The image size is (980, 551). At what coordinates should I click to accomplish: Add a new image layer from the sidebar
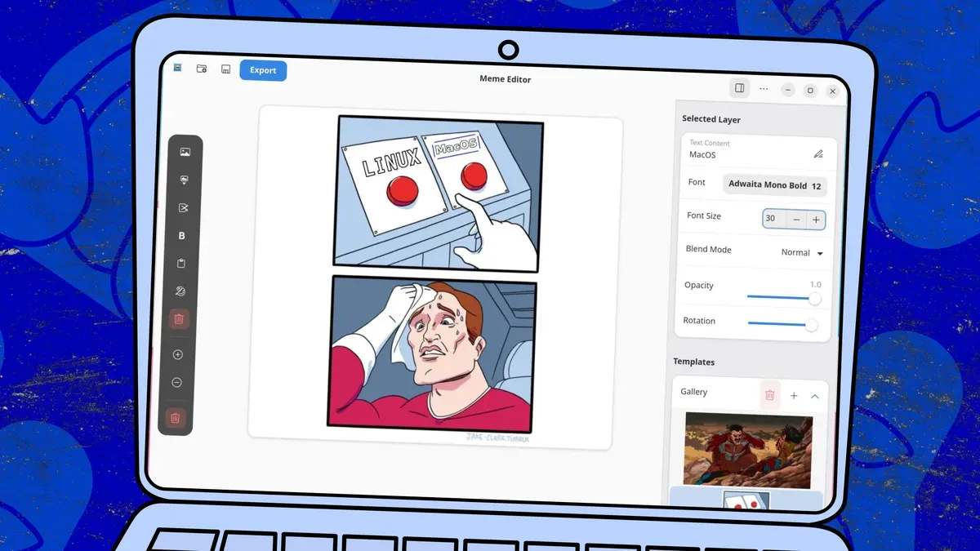[x=185, y=150]
